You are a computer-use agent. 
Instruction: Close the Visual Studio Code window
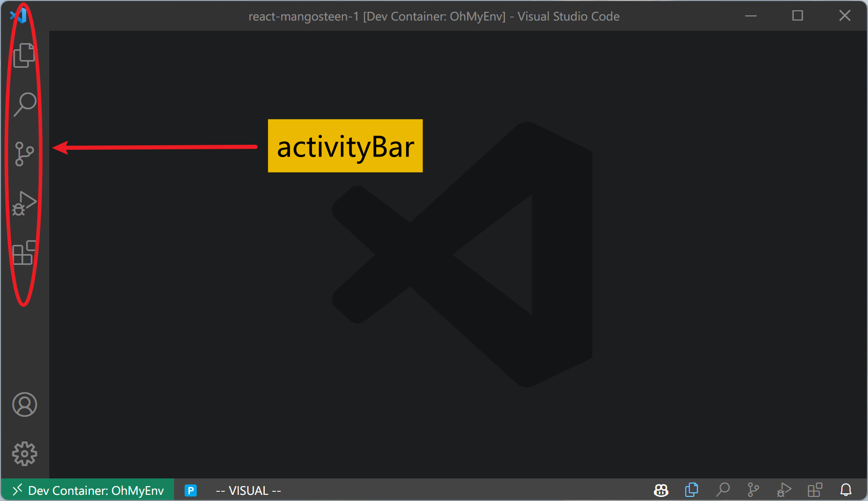[845, 16]
